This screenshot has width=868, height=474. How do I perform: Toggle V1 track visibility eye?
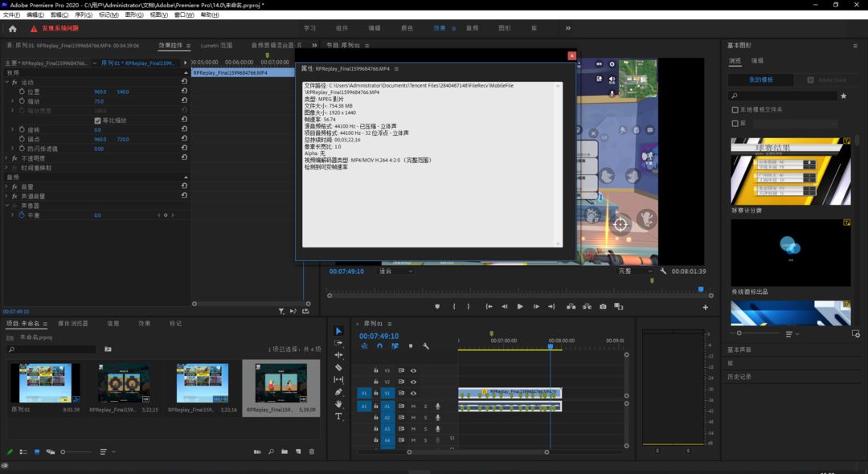(414, 393)
